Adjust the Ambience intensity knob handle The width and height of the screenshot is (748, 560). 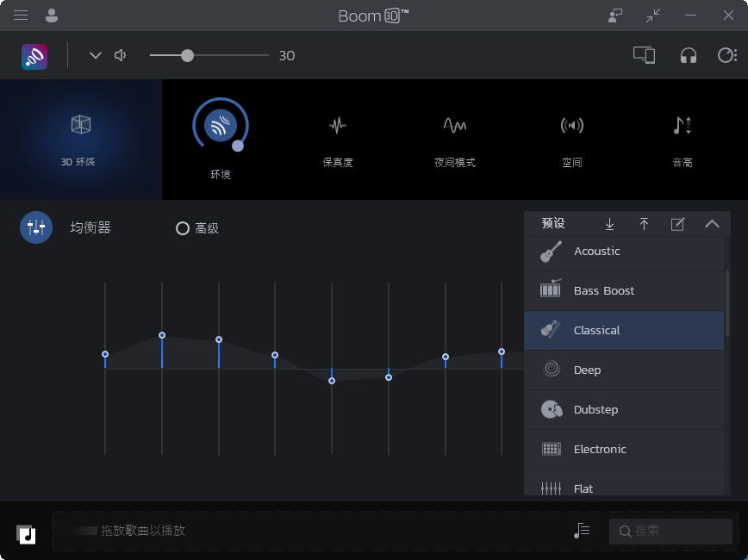coord(238,146)
